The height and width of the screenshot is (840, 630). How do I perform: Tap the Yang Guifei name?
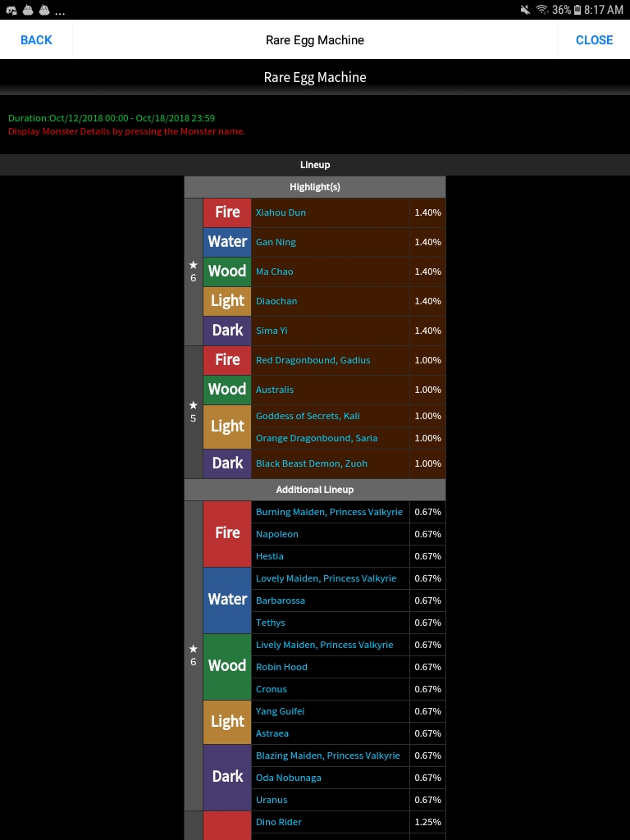click(280, 711)
